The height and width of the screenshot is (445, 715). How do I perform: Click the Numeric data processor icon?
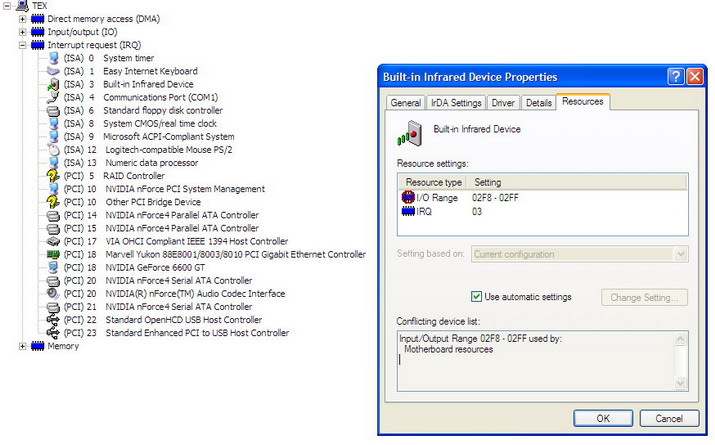tap(53, 163)
